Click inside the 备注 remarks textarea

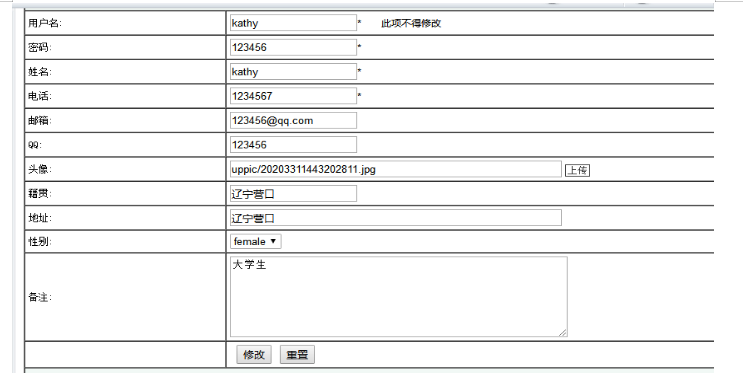pyautogui.click(x=398, y=297)
